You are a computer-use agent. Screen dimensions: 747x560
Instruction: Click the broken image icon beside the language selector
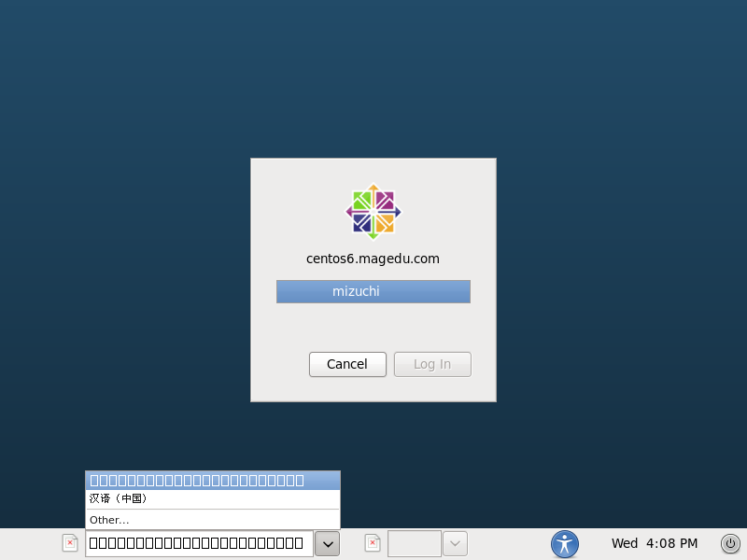(70, 543)
